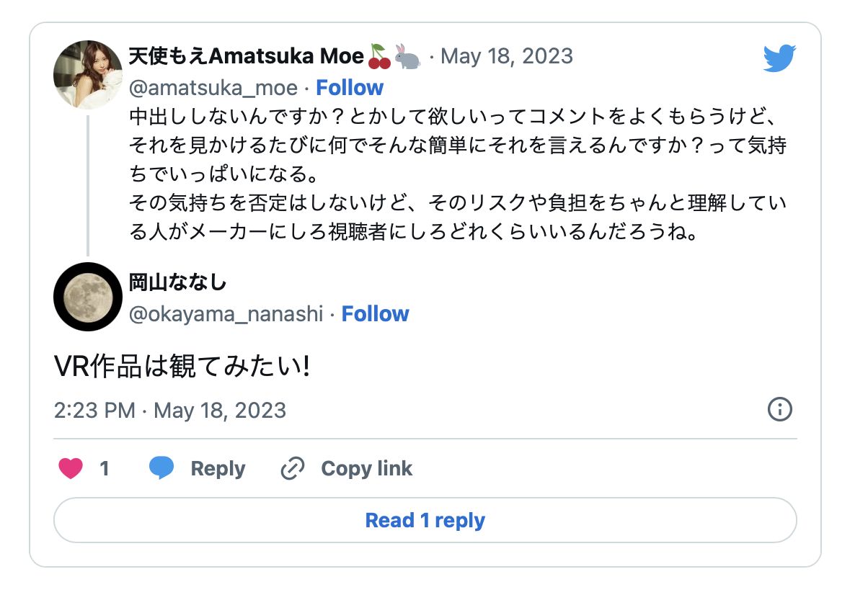Click the date beside Amatsuka Moe's name

(x=506, y=56)
